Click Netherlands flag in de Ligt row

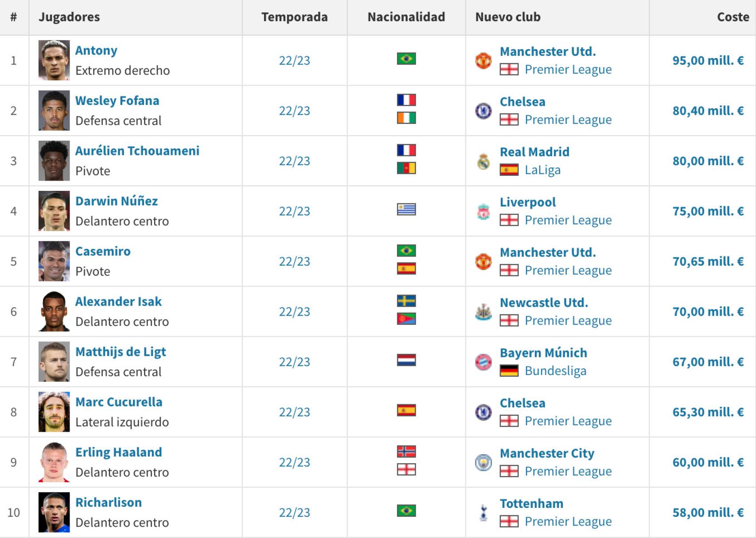click(x=406, y=360)
